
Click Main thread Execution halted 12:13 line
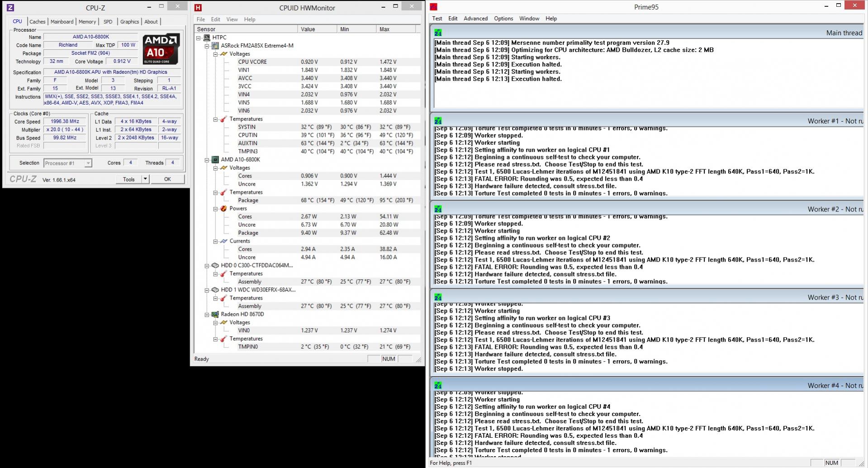(x=498, y=79)
